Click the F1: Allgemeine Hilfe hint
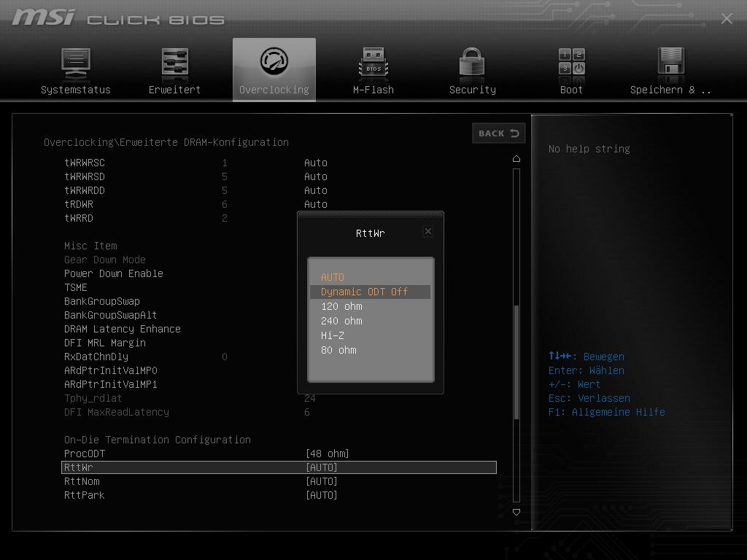This screenshot has width=747, height=560. click(x=606, y=413)
